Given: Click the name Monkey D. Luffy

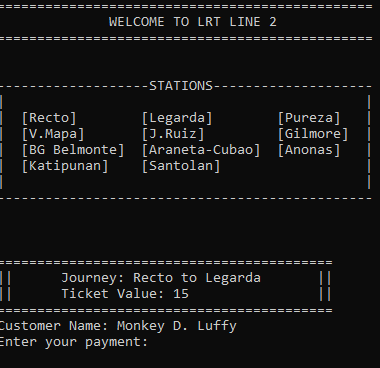Looking at the screenshot, I should pyautogui.click(x=177, y=326).
